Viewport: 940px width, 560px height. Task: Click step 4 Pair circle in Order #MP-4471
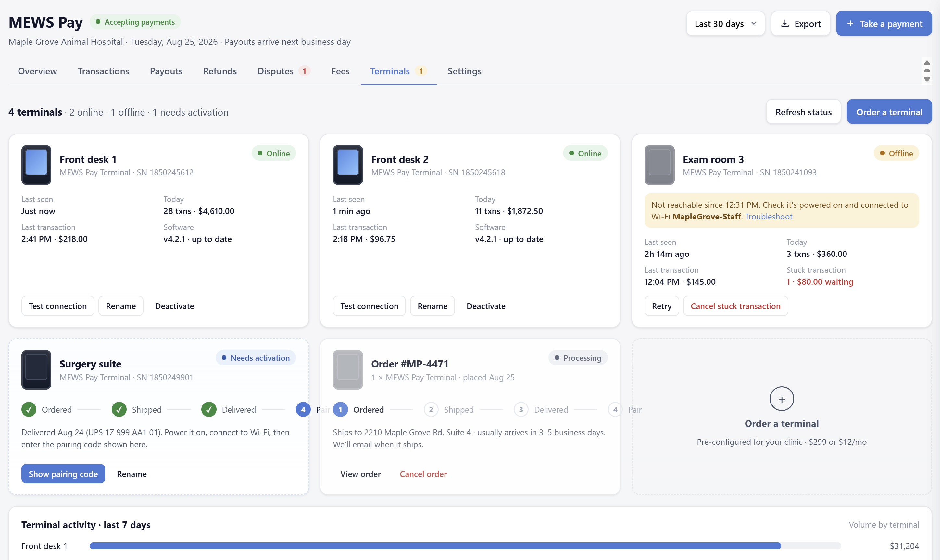[x=615, y=409]
